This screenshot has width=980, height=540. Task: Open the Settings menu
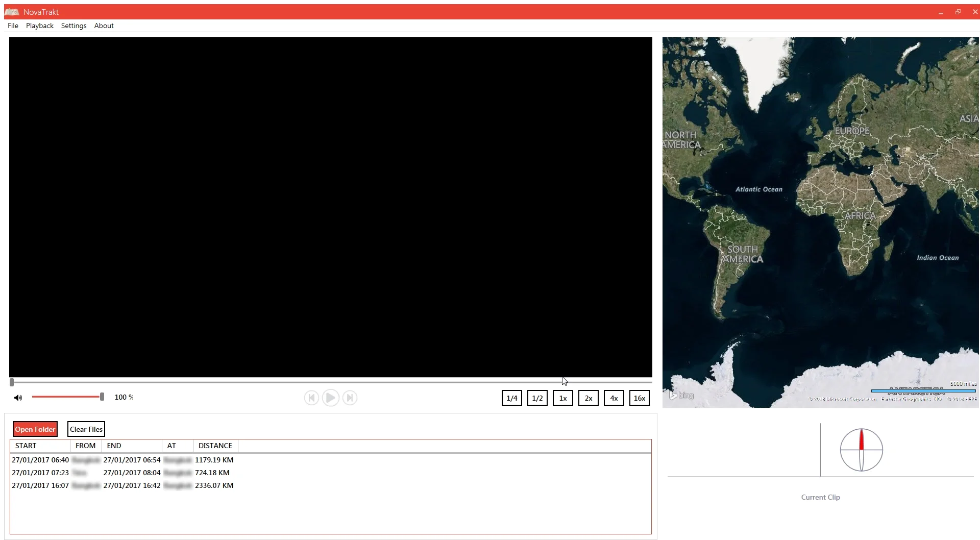(73, 26)
